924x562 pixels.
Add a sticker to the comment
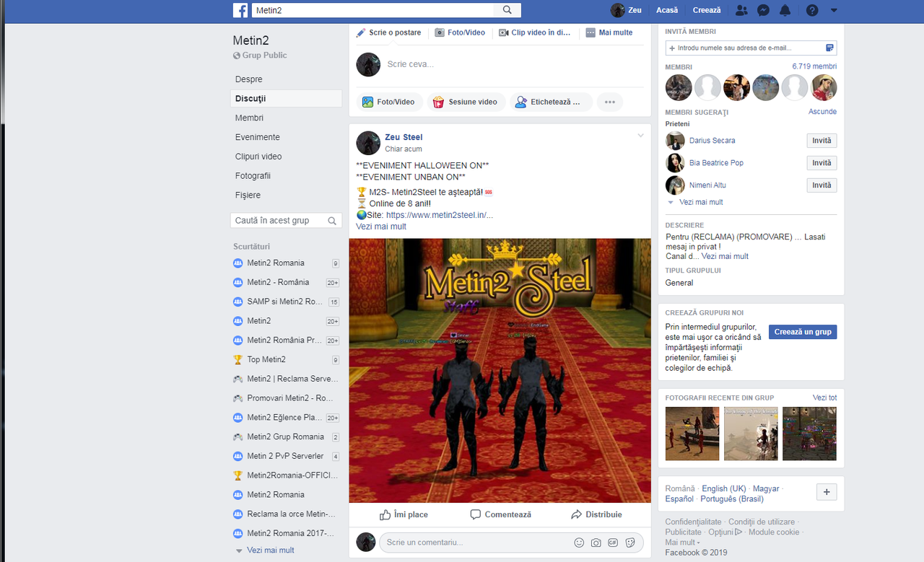pos(631,542)
